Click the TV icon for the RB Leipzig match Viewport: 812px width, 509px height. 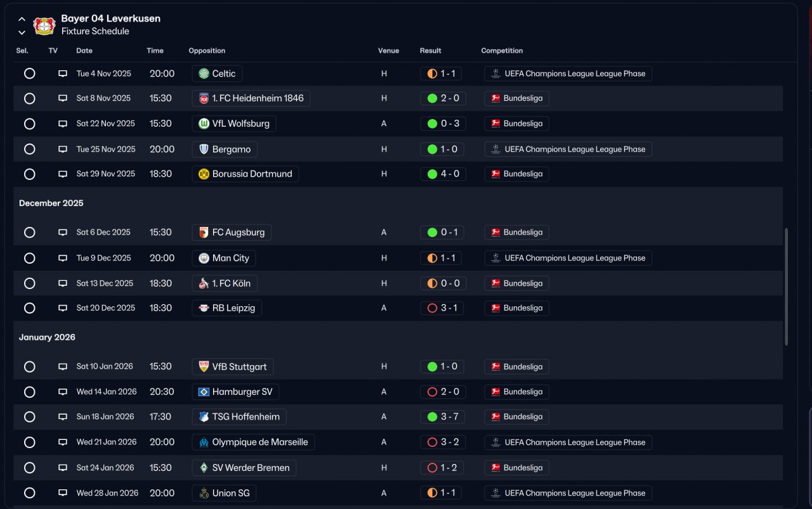point(63,308)
